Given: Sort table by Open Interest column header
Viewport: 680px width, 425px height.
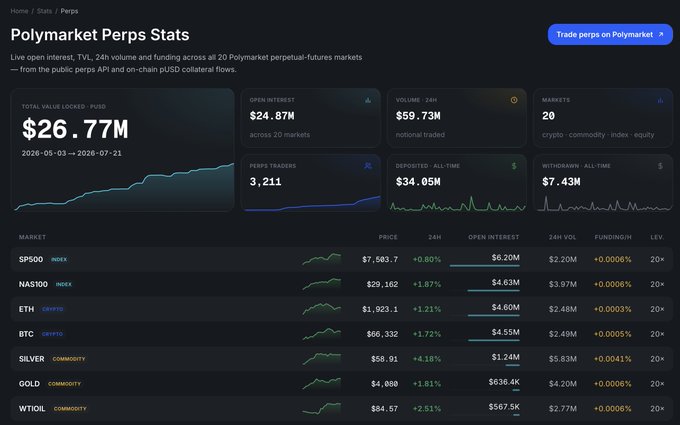Looking at the screenshot, I should [x=494, y=237].
